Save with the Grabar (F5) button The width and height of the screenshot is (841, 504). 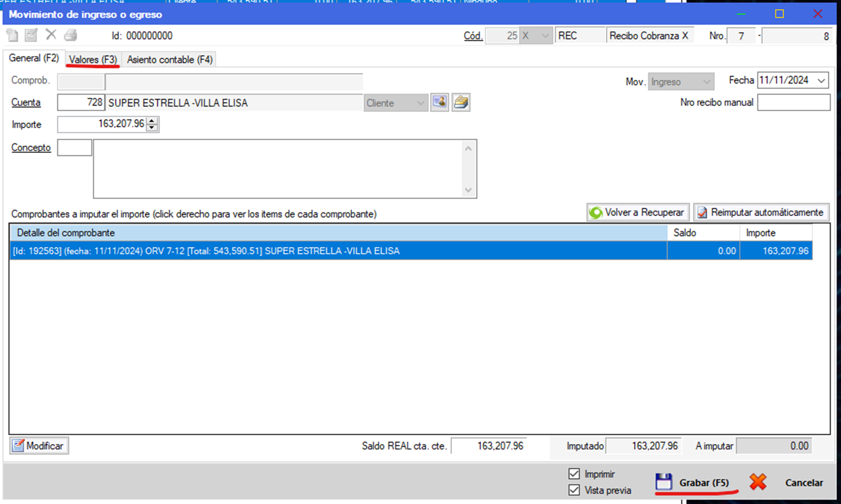(693, 483)
